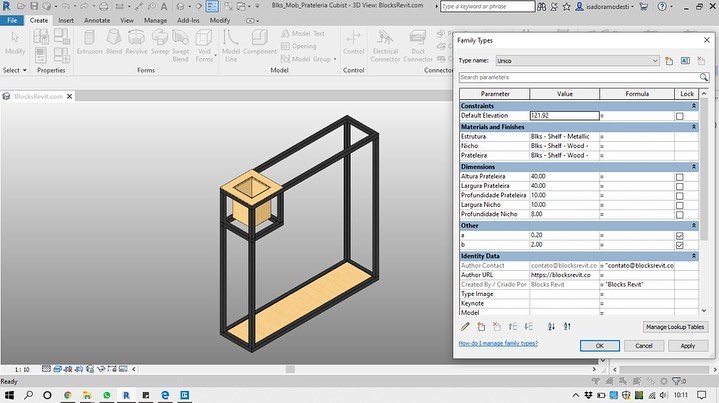This screenshot has height=403, width=719.
Task: Click the Model Line tool
Action: click(231, 46)
